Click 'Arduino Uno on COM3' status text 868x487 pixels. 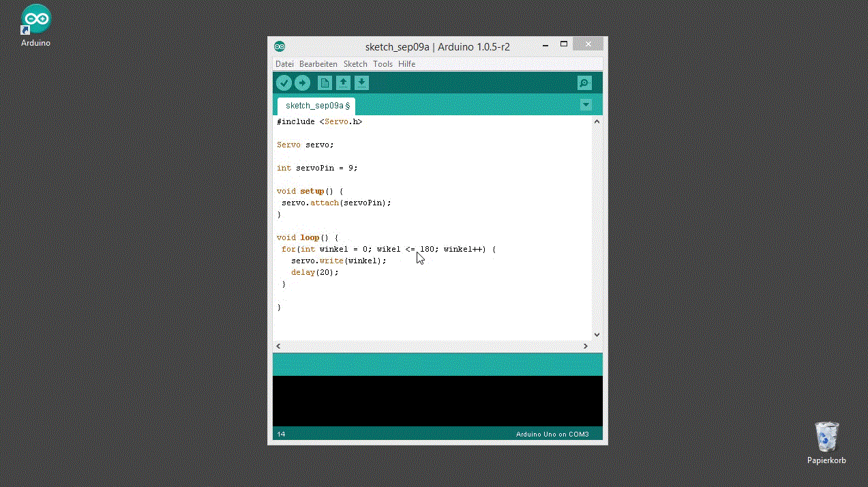552,434
